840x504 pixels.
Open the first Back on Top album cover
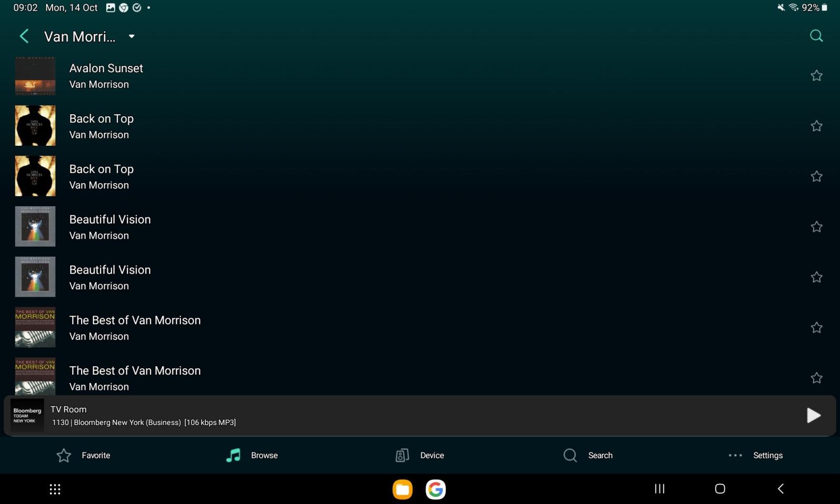pos(35,126)
